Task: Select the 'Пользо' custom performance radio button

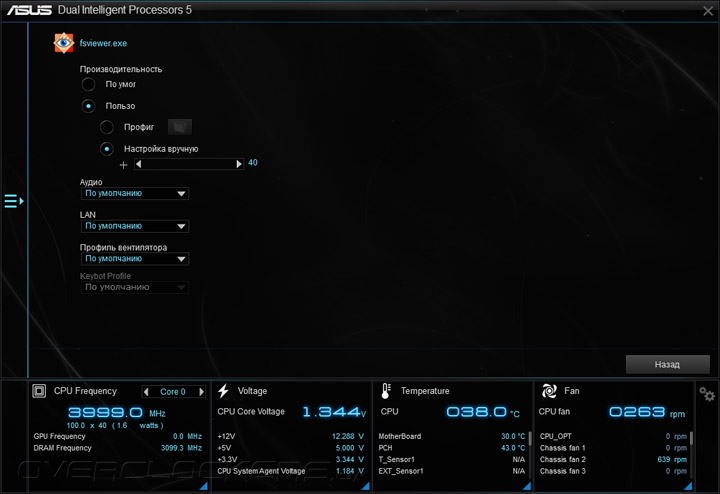Action: pos(88,106)
